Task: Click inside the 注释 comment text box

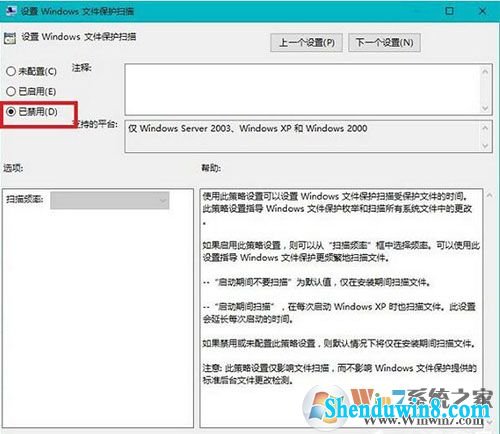Action: [303, 89]
